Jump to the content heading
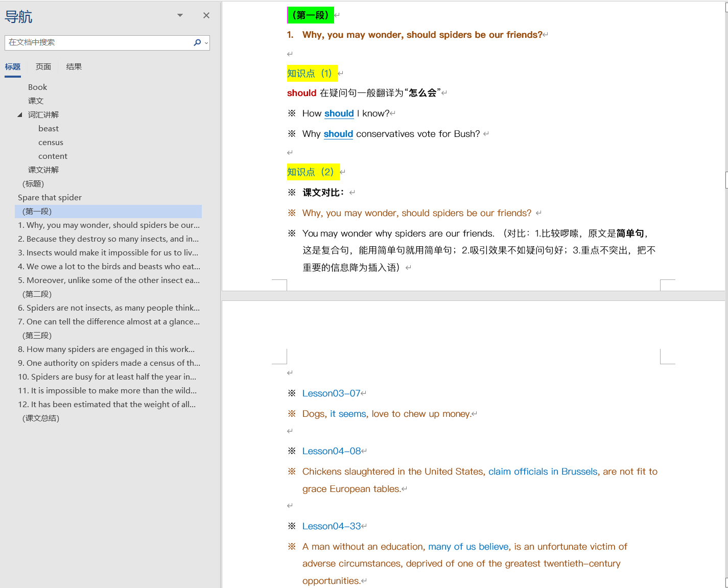This screenshot has width=728, height=588. coord(53,156)
